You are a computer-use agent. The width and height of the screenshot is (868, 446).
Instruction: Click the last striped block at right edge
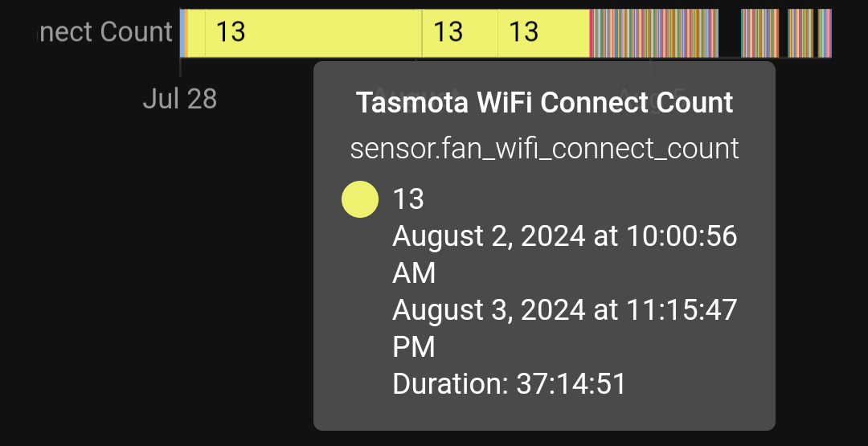click(825, 33)
